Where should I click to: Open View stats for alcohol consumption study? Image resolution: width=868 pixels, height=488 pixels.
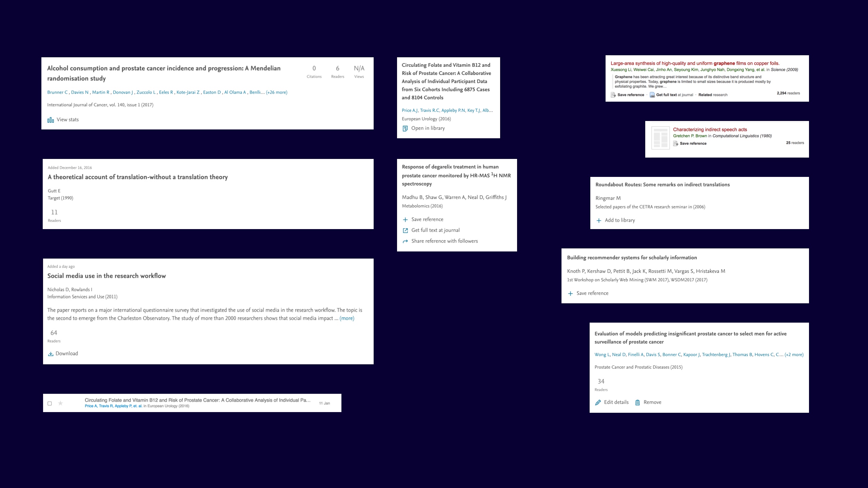pos(63,119)
